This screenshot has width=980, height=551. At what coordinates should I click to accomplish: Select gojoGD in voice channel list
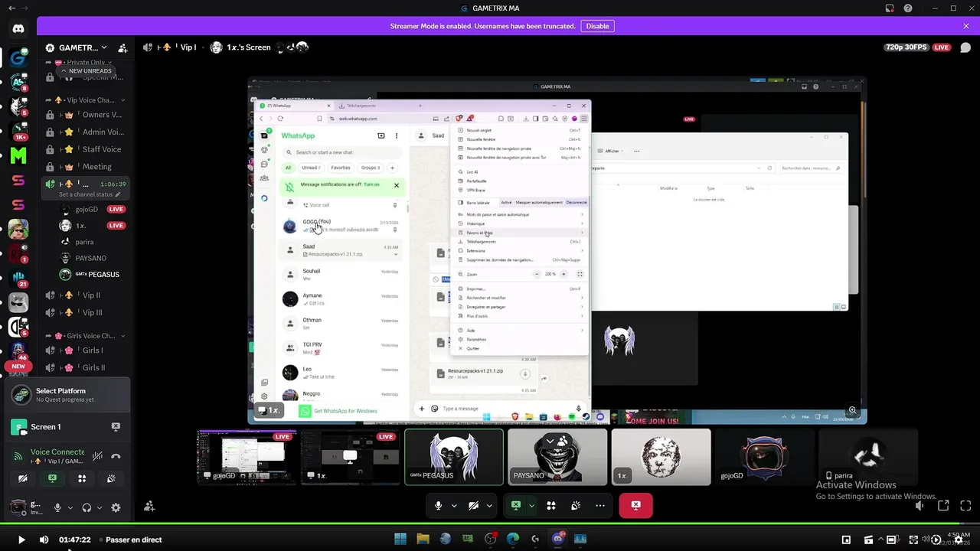[x=93, y=209]
